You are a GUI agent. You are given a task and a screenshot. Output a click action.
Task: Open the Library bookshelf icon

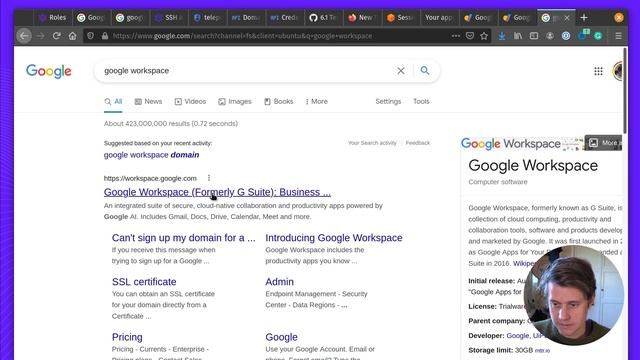pyautogui.click(x=518, y=36)
